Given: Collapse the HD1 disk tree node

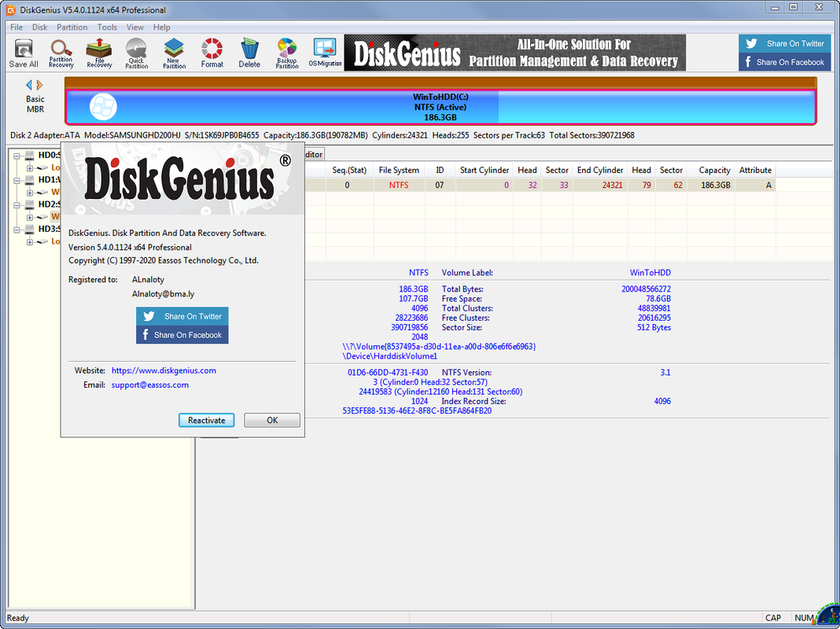Looking at the screenshot, I should pyautogui.click(x=17, y=181).
